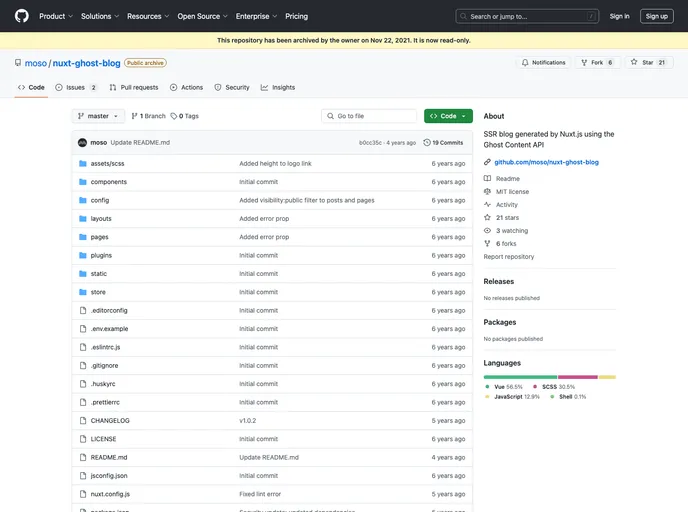Open the Insights tab
The width and height of the screenshot is (688, 512).
(278, 87)
